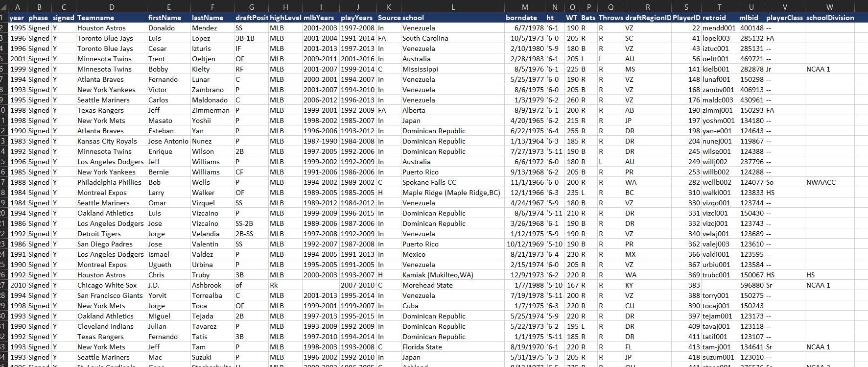The height and width of the screenshot is (367, 868).
Task: Click the playerClass header cell
Action: click(784, 18)
